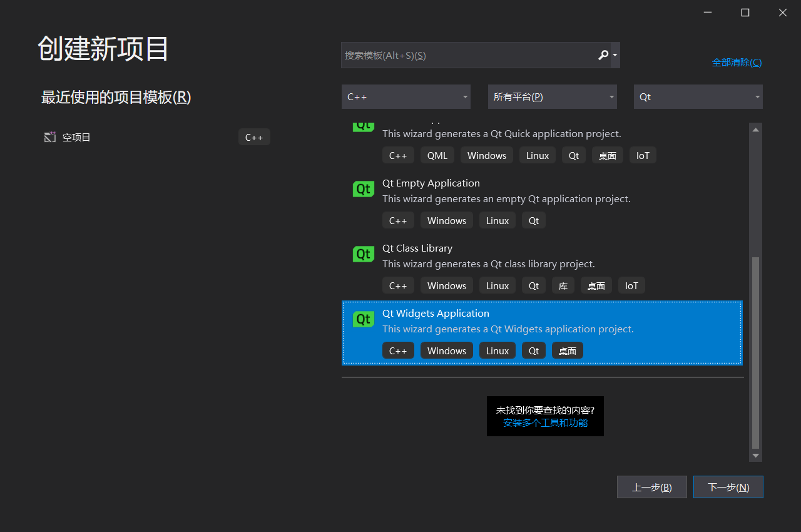The image size is (801, 532).
Task: Click the search magnifier icon
Action: tap(603, 55)
